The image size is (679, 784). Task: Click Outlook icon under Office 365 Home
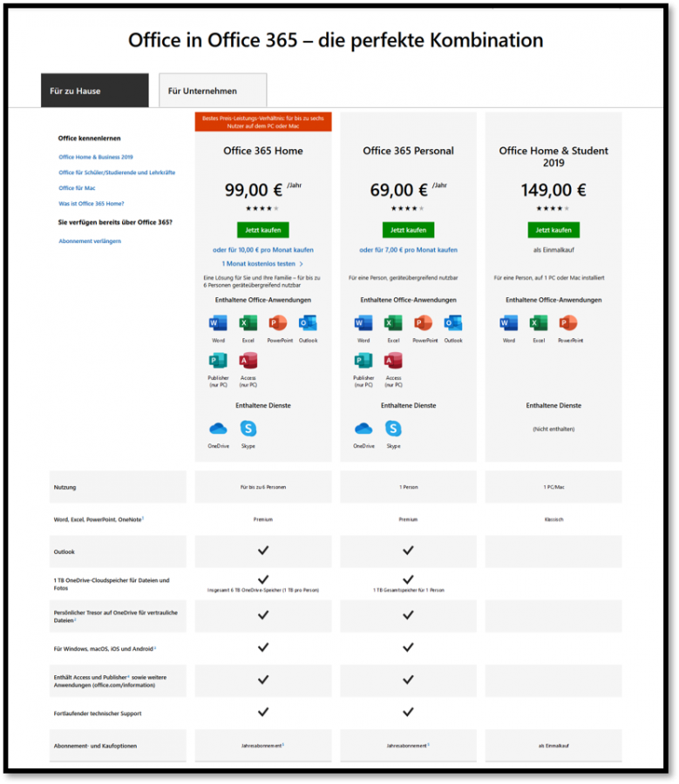coord(308,323)
